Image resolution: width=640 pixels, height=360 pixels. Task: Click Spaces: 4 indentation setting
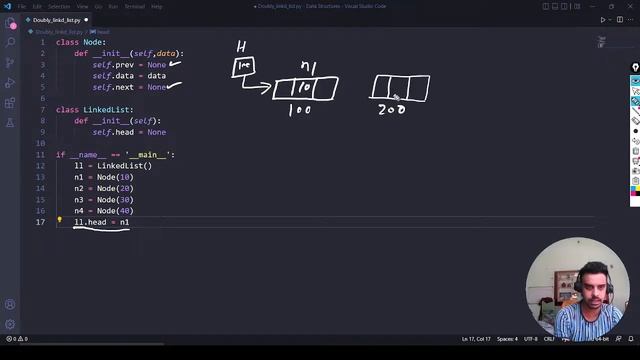[x=507, y=339]
